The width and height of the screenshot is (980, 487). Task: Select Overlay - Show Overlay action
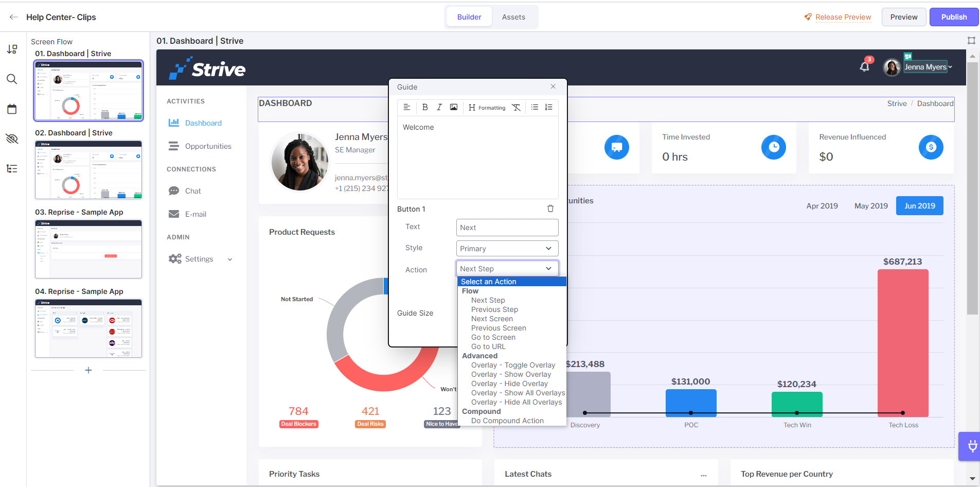coord(511,374)
